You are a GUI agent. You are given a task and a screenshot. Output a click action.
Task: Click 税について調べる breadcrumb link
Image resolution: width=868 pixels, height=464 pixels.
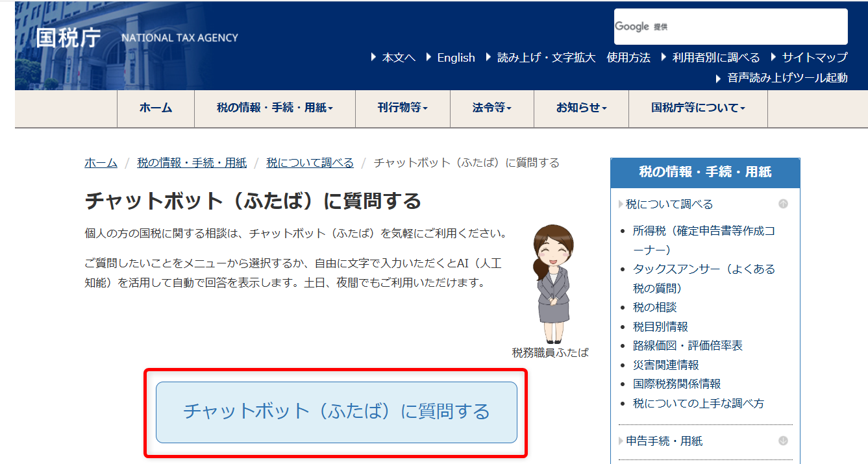pyautogui.click(x=310, y=163)
